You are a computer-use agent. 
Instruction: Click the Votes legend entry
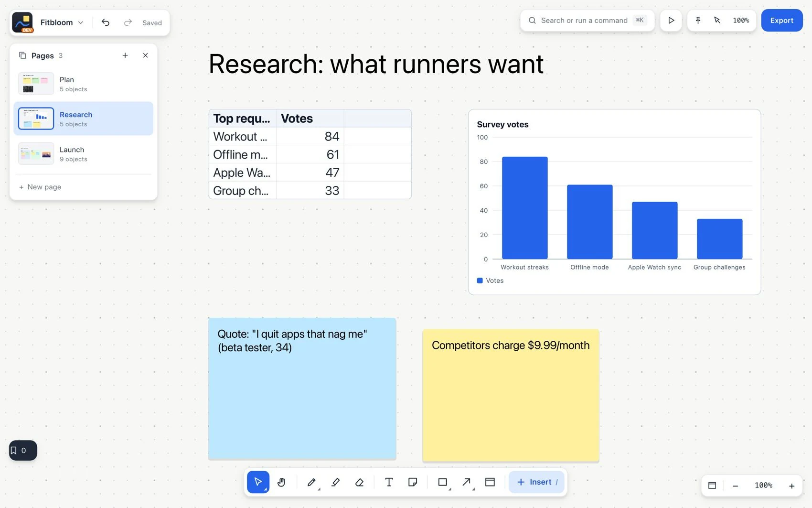point(490,281)
